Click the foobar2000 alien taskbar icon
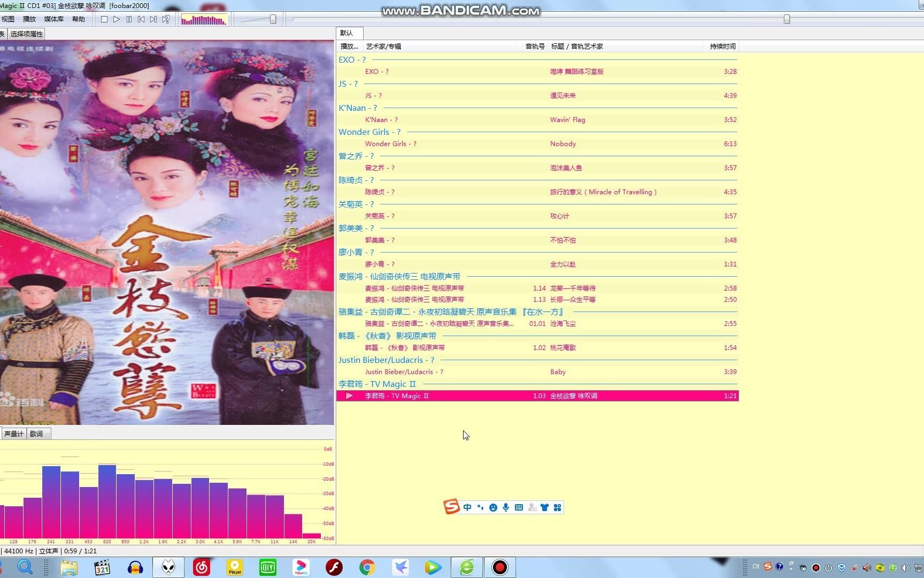924x578 pixels. [x=168, y=567]
